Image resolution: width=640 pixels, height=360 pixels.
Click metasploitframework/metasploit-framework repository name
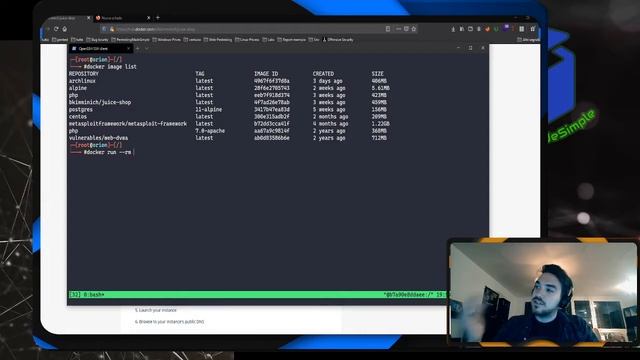[128, 124]
